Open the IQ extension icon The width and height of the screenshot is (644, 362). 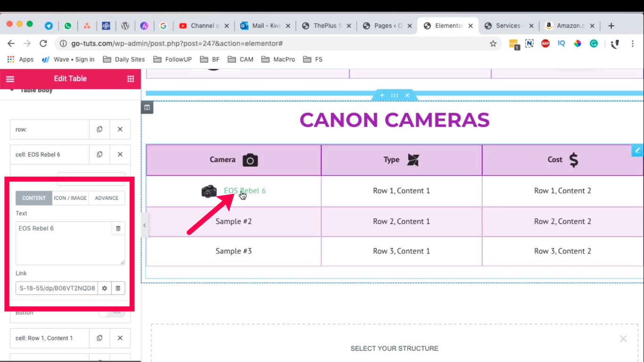point(561,43)
